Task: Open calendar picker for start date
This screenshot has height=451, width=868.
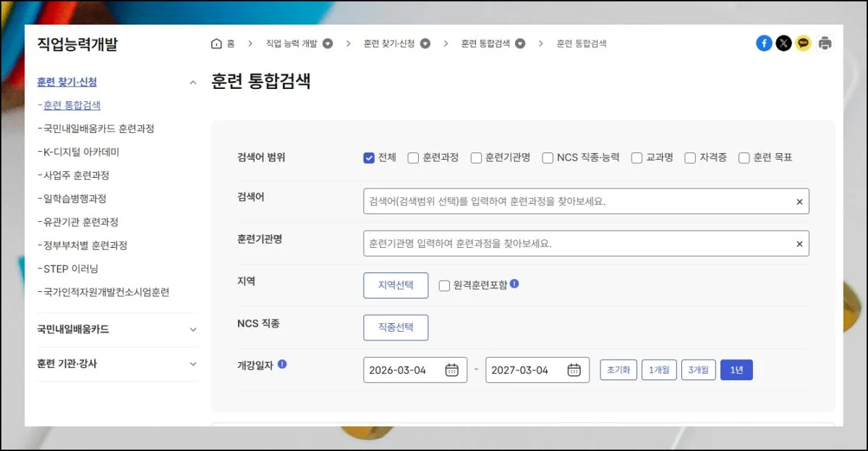Action: pos(452,370)
